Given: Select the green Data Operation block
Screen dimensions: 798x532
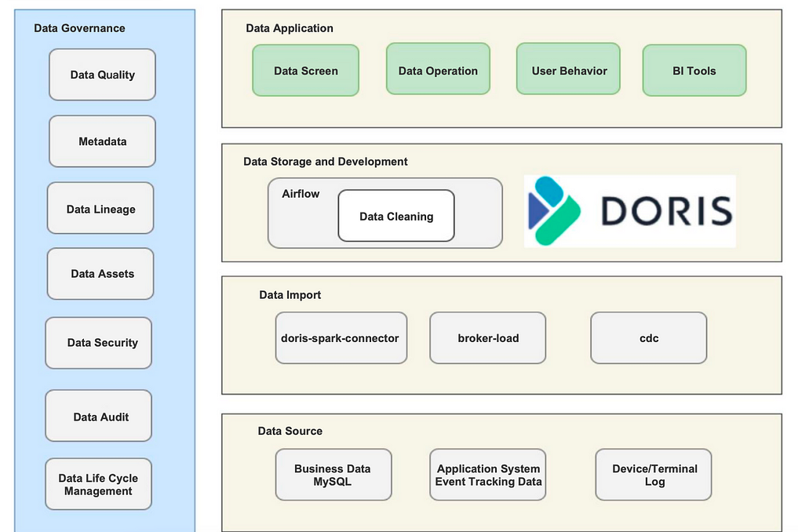Looking at the screenshot, I should tap(438, 71).
